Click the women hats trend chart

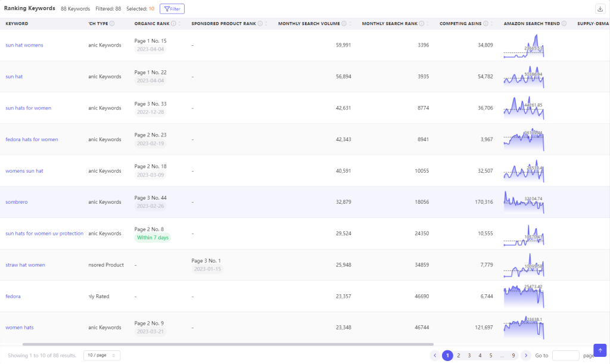(524, 328)
